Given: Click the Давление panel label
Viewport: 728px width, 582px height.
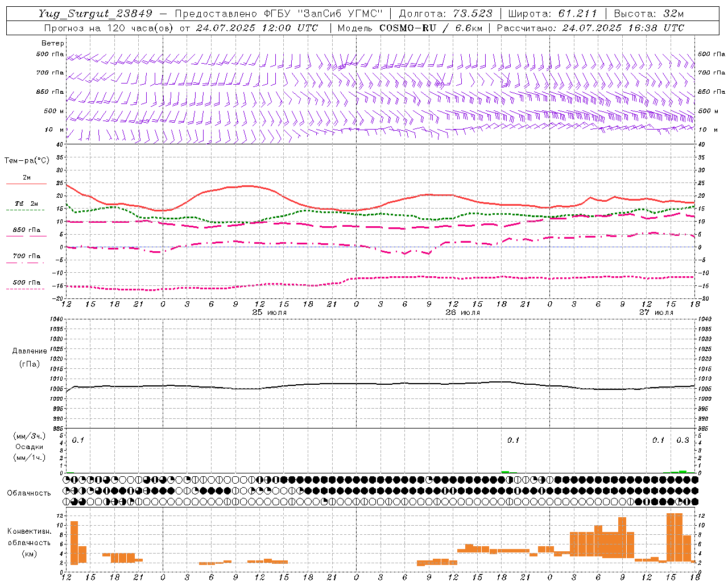Looking at the screenshot, I should tap(30, 351).
